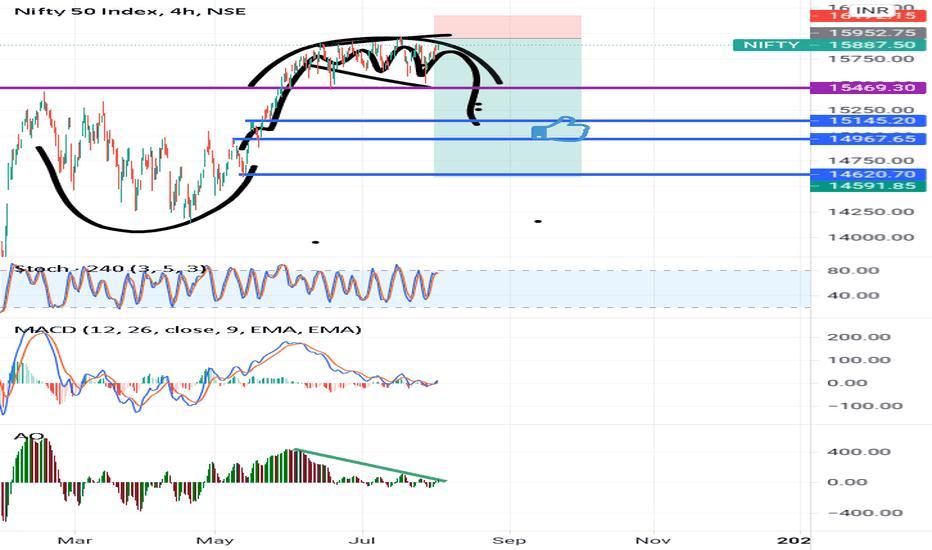Click the -400.00 value on AO scale
The height and width of the screenshot is (550, 932).
[x=865, y=513]
